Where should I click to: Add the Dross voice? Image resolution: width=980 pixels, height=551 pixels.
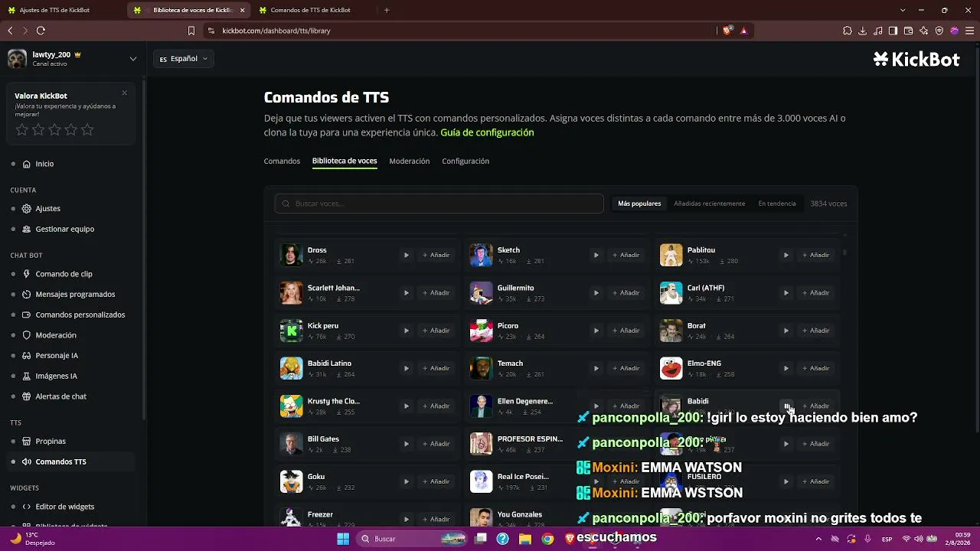[x=436, y=255]
